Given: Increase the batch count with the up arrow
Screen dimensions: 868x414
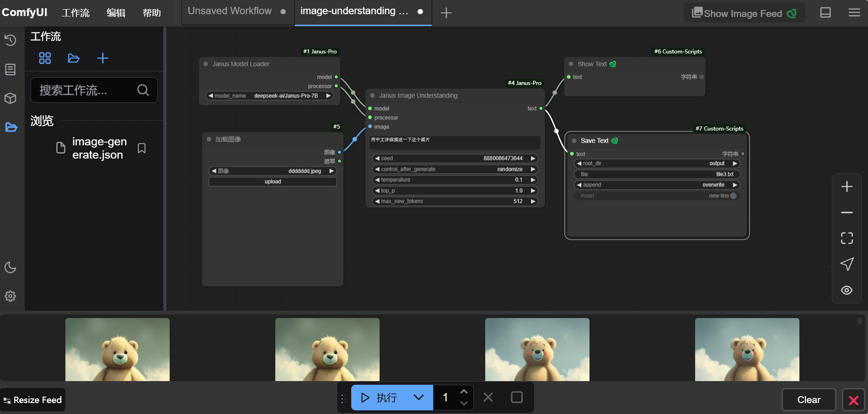Looking at the screenshot, I should [464, 392].
